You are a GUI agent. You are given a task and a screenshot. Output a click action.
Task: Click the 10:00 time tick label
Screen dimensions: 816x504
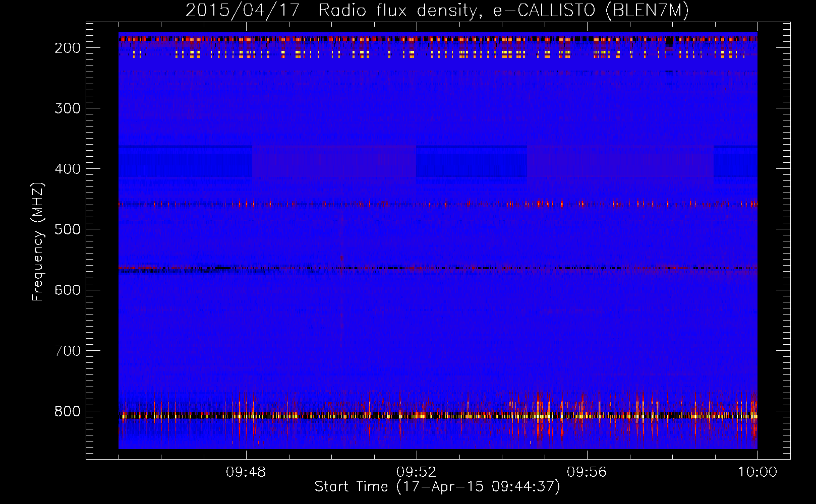coord(757,472)
